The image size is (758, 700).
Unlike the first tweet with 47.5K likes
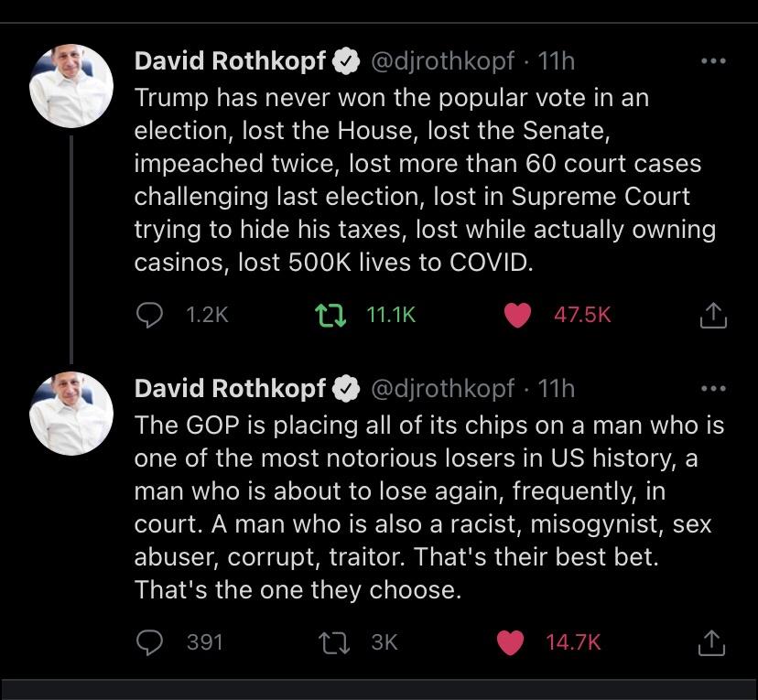point(518,315)
